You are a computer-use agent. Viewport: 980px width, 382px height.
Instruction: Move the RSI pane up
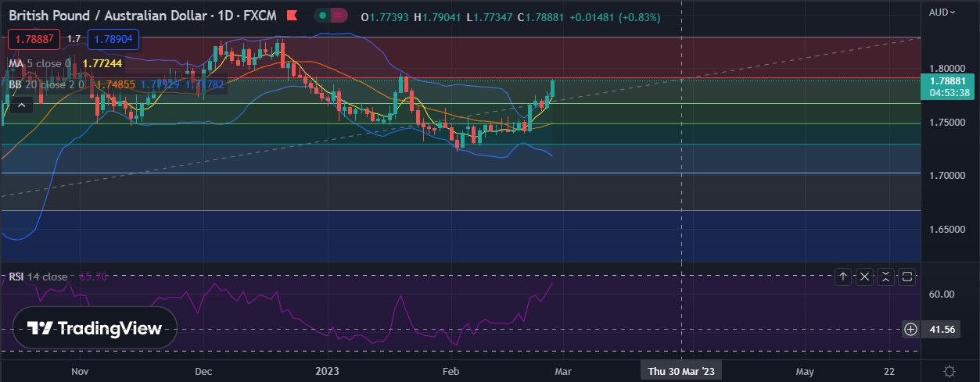pyautogui.click(x=843, y=276)
